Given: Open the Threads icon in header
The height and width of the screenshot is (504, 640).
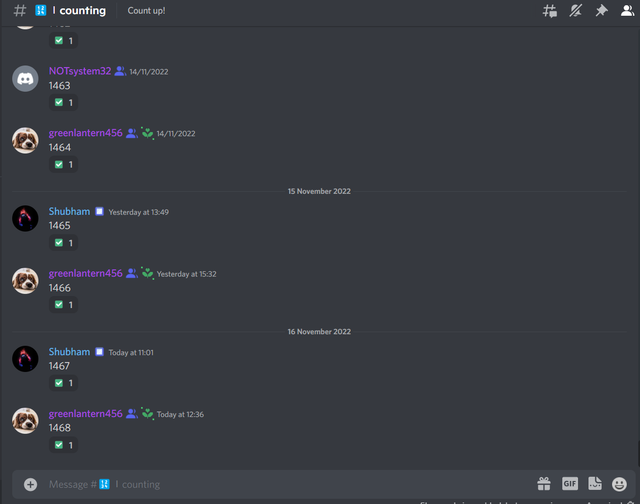Looking at the screenshot, I should (x=549, y=11).
